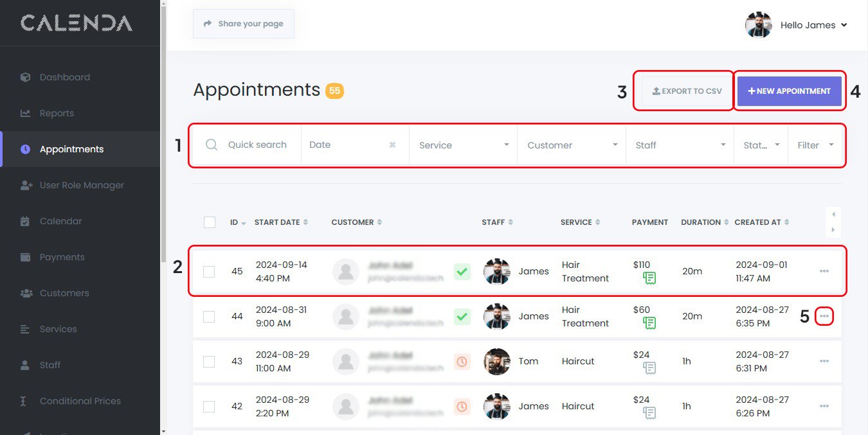
Task: Check the box for appointment 43
Action: click(x=209, y=362)
